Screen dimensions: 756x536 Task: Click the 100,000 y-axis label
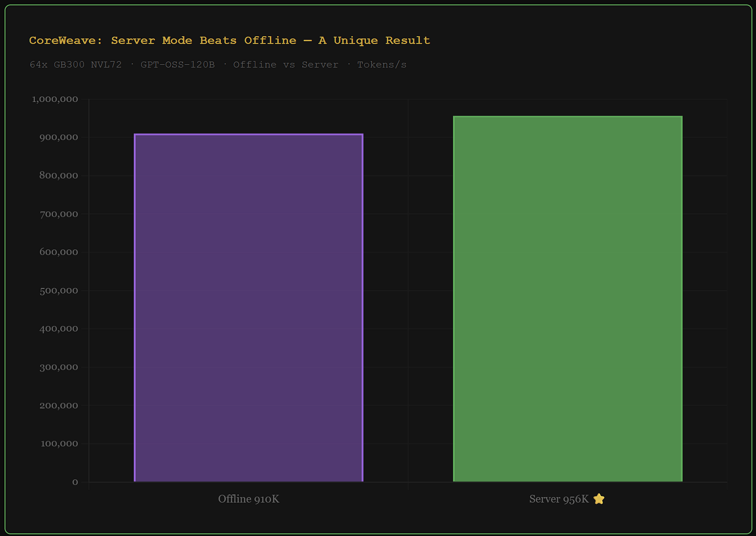[59, 444]
